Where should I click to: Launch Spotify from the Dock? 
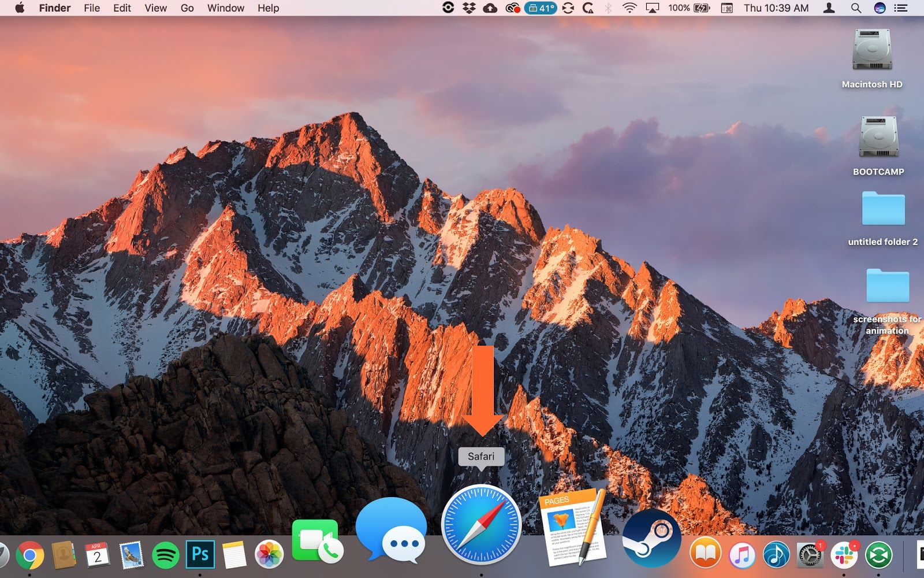166,556
